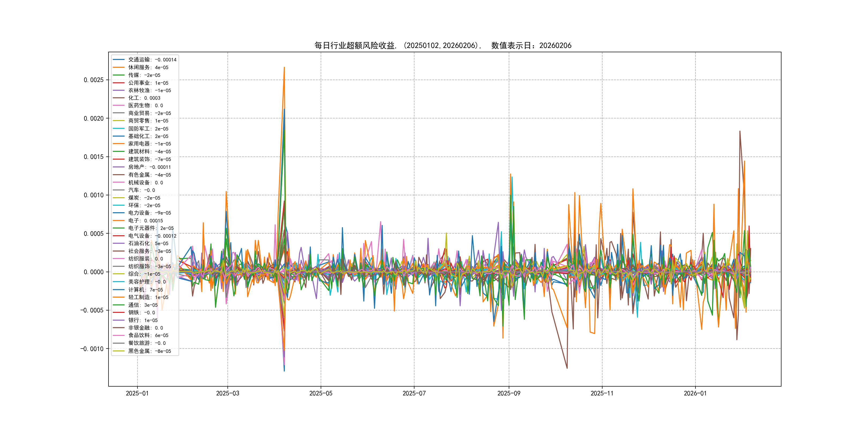Click the 交通运输 blue line swatch in legend
Image resolution: width=868 pixels, height=434 pixels.
pyautogui.click(x=119, y=60)
